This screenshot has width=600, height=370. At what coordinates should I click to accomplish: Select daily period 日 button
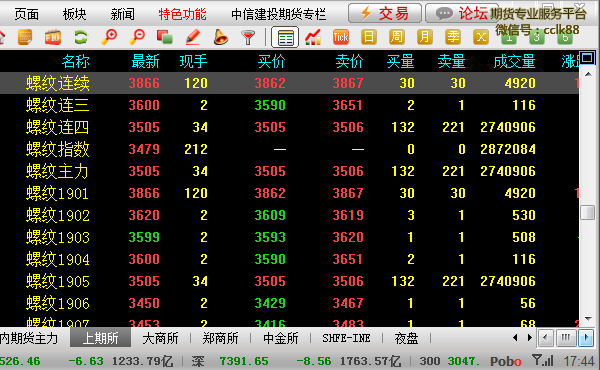(x=369, y=37)
